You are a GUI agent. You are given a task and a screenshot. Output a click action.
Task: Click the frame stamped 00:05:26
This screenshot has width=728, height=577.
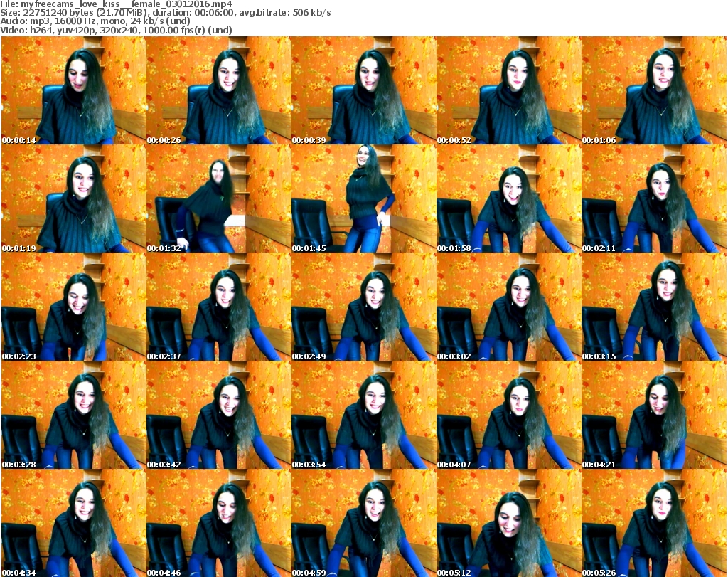click(654, 523)
